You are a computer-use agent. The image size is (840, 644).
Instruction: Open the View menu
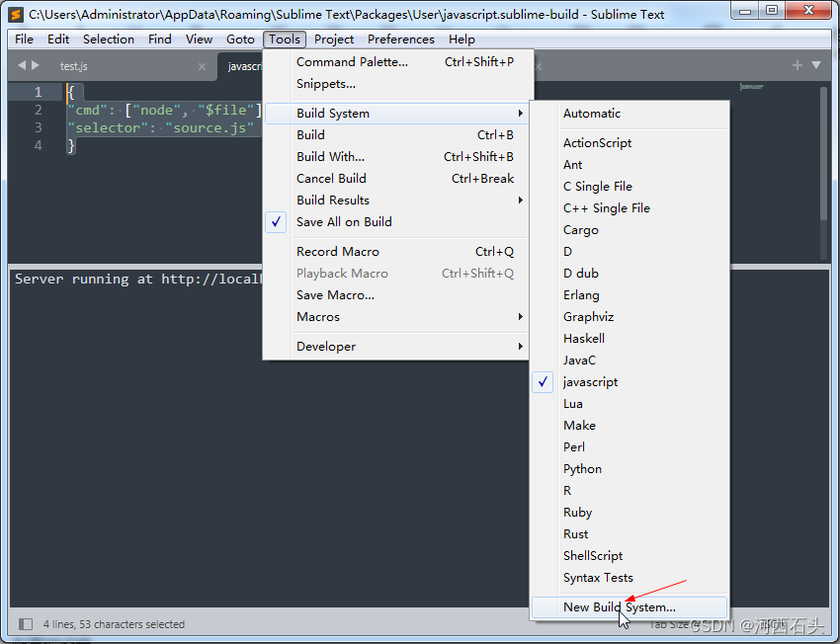pos(200,40)
